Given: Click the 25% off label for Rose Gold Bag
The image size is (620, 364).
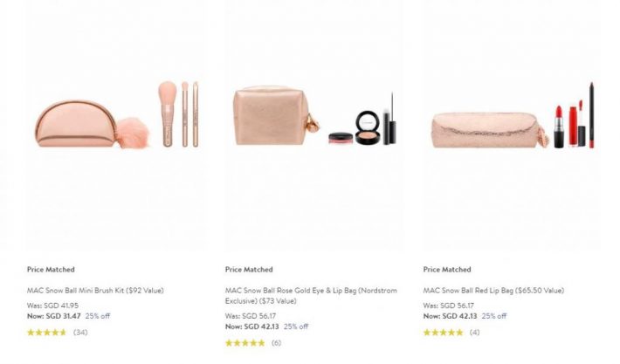Looking at the screenshot, I should pyautogui.click(x=296, y=326).
